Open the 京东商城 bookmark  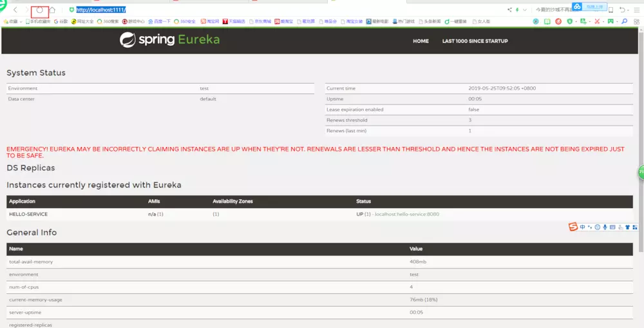click(260, 21)
